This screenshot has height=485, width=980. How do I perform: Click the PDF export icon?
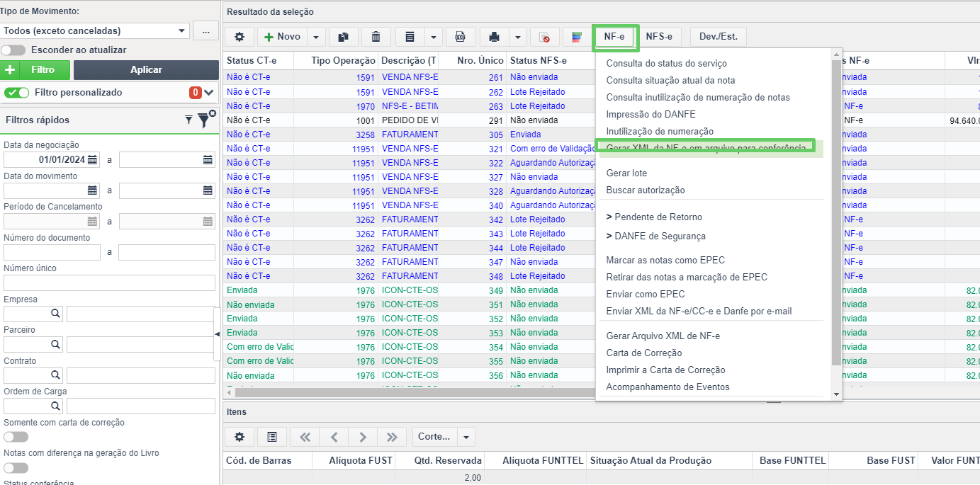point(461,37)
